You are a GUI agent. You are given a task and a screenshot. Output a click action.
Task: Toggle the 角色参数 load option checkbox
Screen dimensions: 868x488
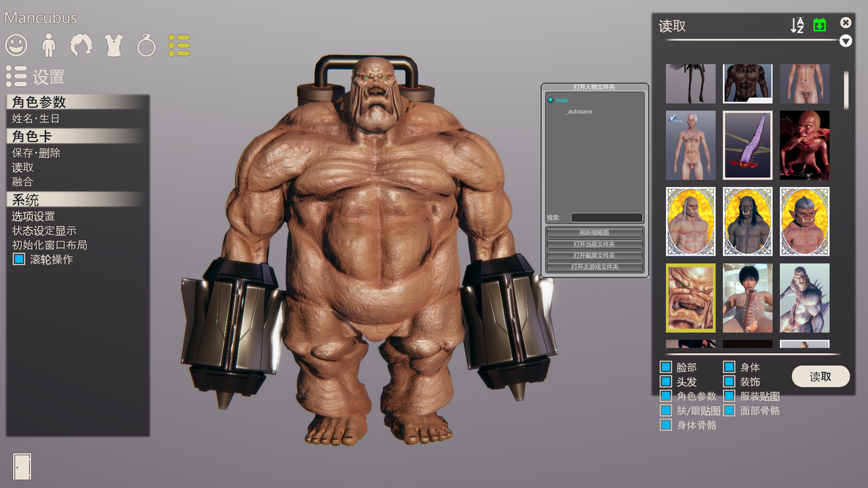click(666, 396)
